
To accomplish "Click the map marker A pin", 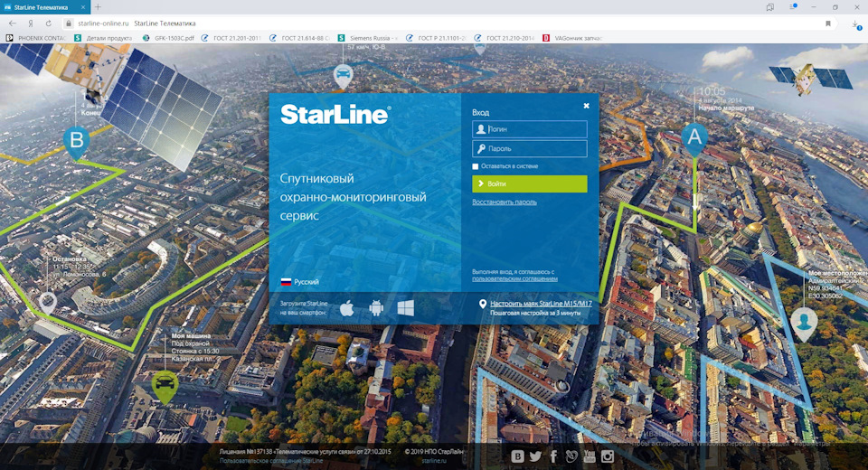I will pos(694,139).
